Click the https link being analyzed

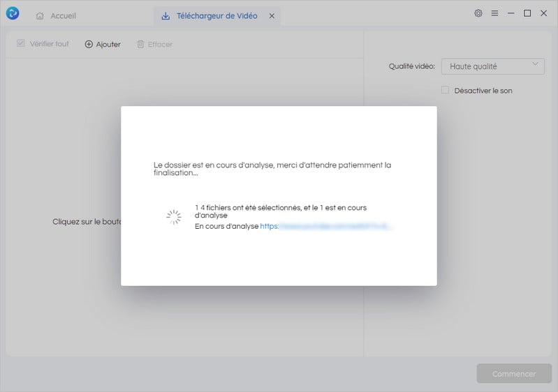click(326, 227)
